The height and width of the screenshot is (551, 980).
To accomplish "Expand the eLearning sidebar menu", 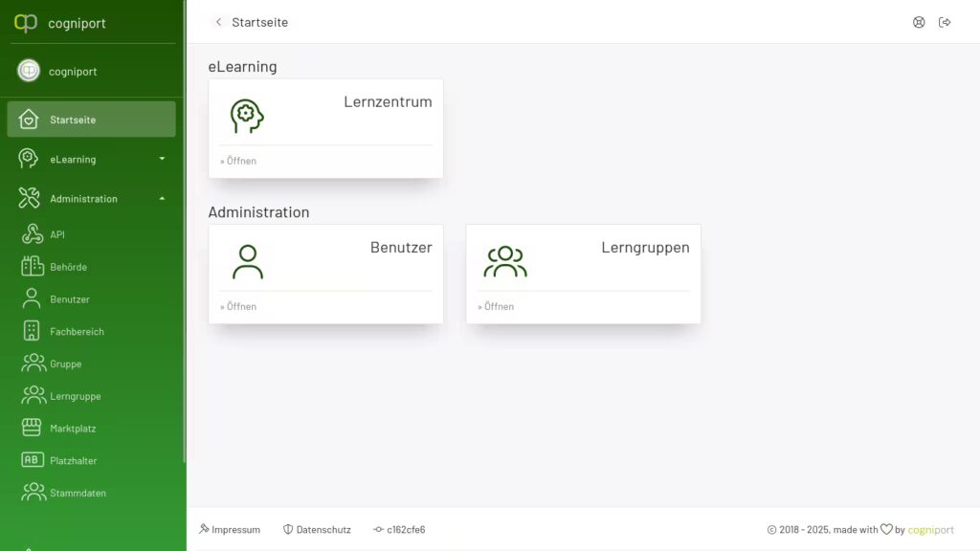I will [x=91, y=159].
